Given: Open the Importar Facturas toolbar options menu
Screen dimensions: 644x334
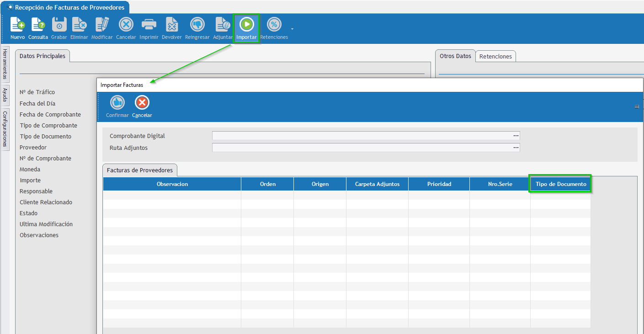Looking at the screenshot, I should tap(637, 106).
